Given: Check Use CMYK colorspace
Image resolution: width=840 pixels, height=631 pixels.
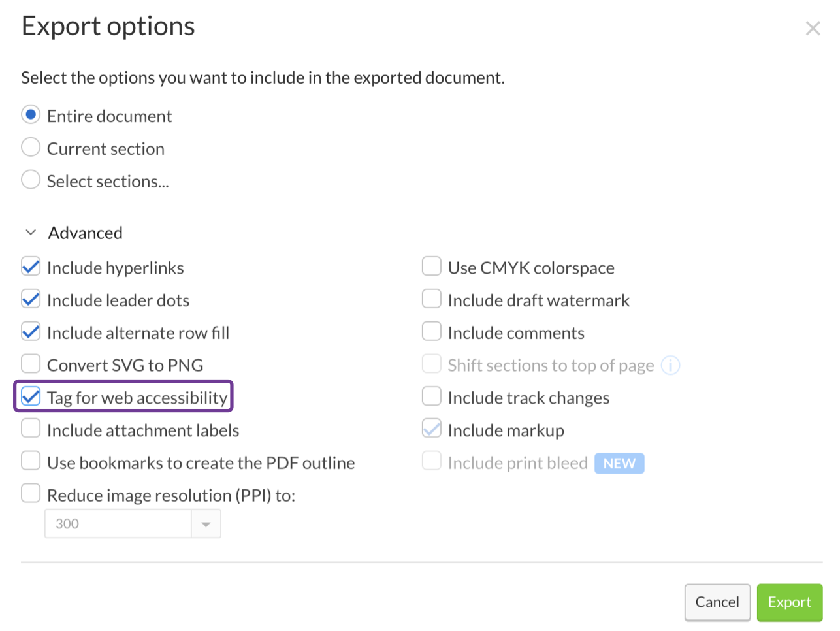Looking at the screenshot, I should click(x=431, y=266).
